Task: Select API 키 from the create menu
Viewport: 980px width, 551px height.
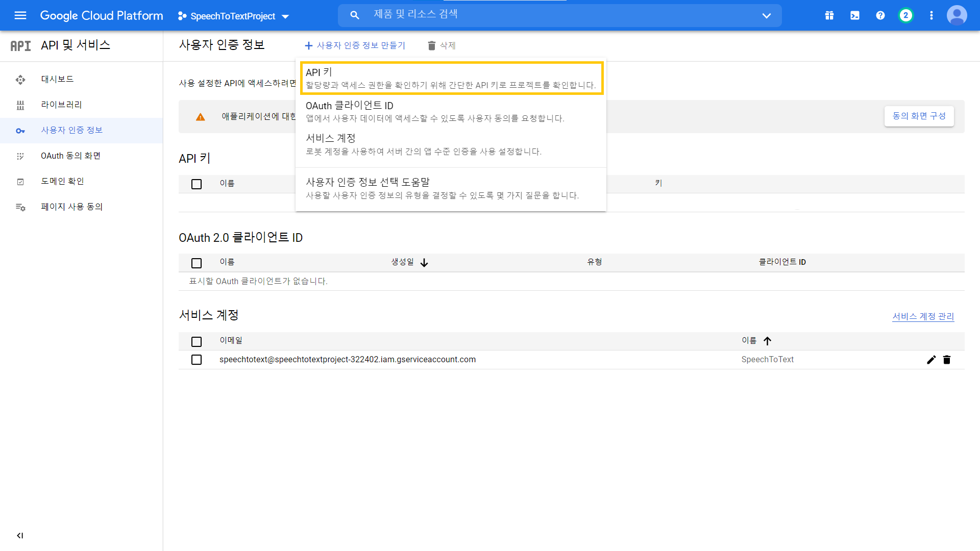Action: click(451, 78)
